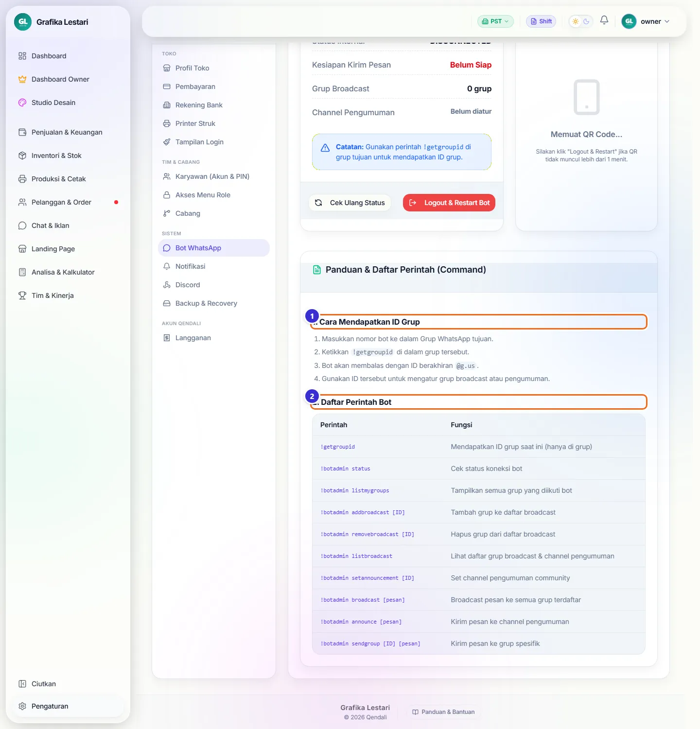The height and width of the screenshot is (729, 700).
Task: Select Bot WhatsApp menu item
Action: click(x=214, y=248)
